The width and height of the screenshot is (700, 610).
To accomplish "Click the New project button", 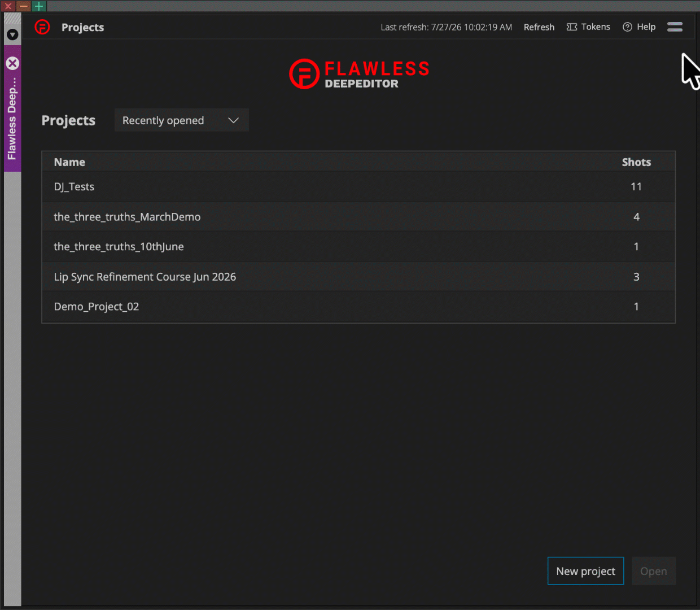I will pyautogui.click(x=585, y=571).
